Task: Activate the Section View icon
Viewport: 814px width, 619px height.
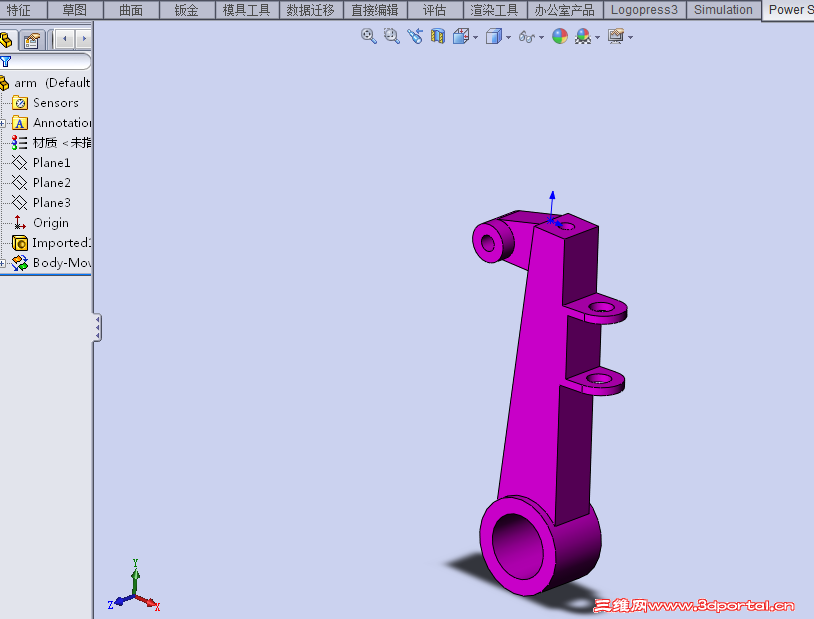Action: (x=438, y=36)
